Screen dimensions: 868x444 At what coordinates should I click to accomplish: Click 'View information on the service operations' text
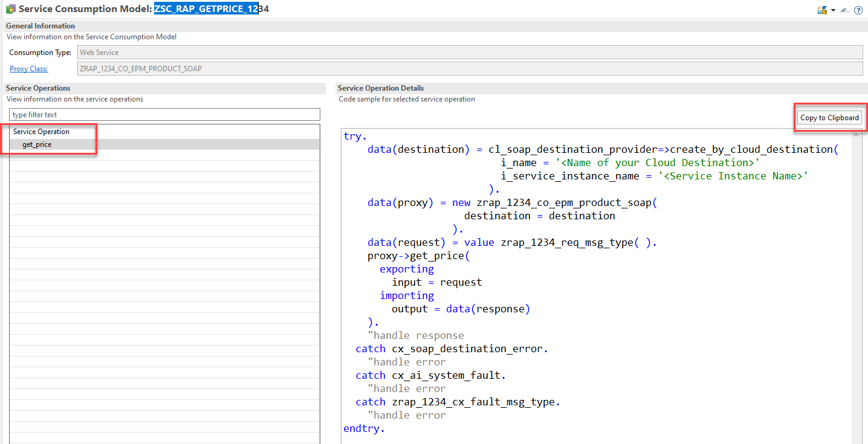coord(75,99)
